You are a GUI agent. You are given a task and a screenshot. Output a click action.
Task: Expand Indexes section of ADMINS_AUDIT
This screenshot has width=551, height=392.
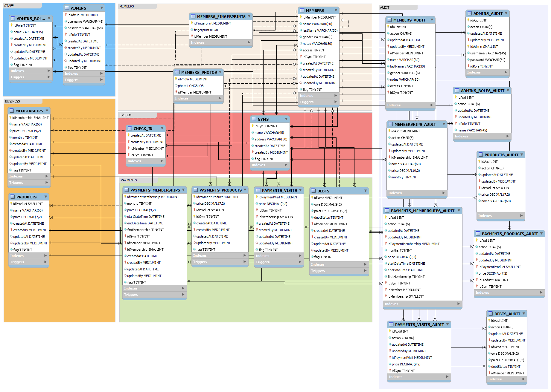(506, 72)
